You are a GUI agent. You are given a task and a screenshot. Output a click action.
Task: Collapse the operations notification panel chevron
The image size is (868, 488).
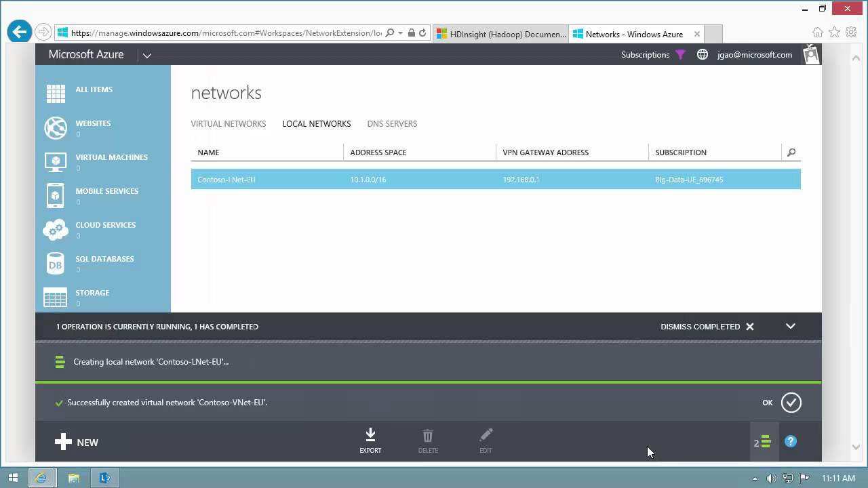(791, 326)
